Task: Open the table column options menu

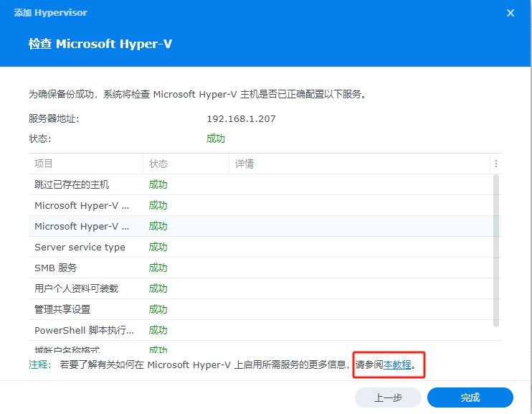Action: coord(496,164)
